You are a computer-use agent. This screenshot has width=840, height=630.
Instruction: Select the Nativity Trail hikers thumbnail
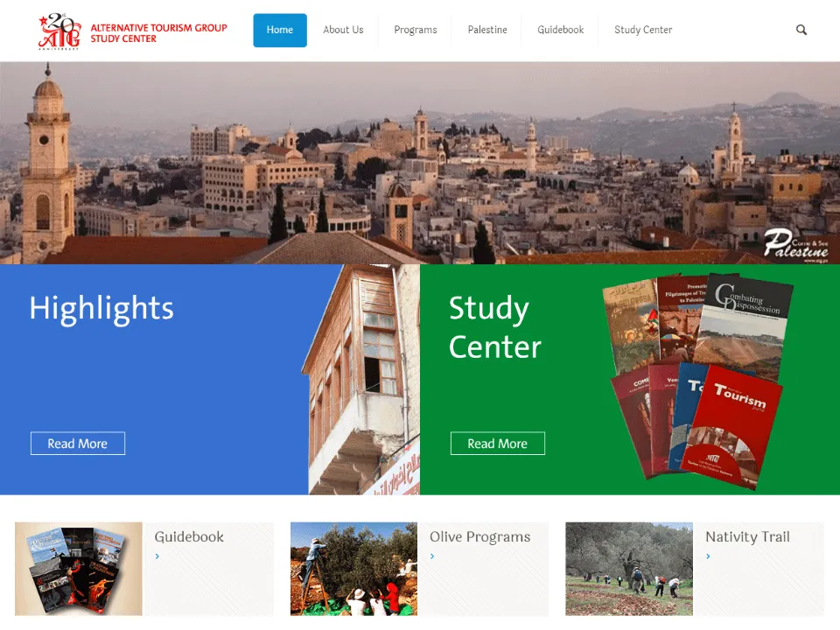click(628, 569)
